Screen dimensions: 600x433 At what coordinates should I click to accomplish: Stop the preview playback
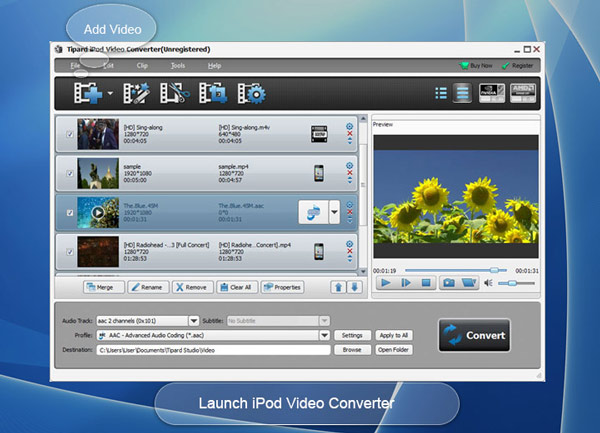(426, 283)
